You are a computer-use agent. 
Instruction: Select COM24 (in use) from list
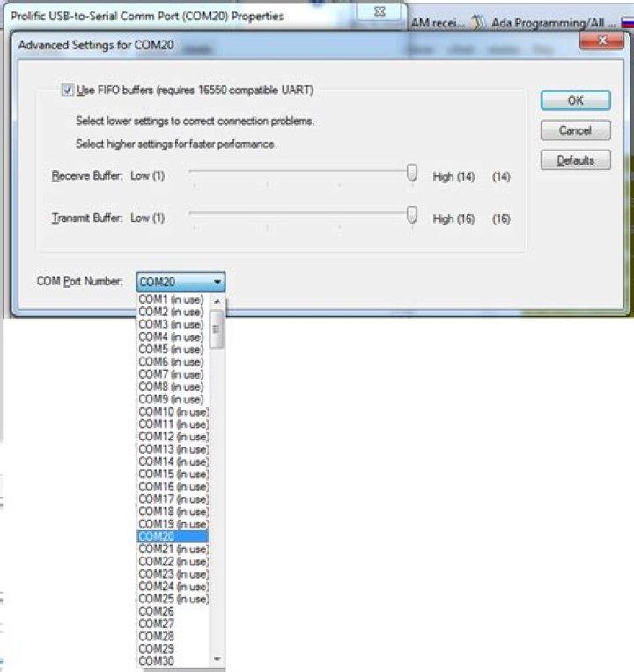(x=173, y=586)
